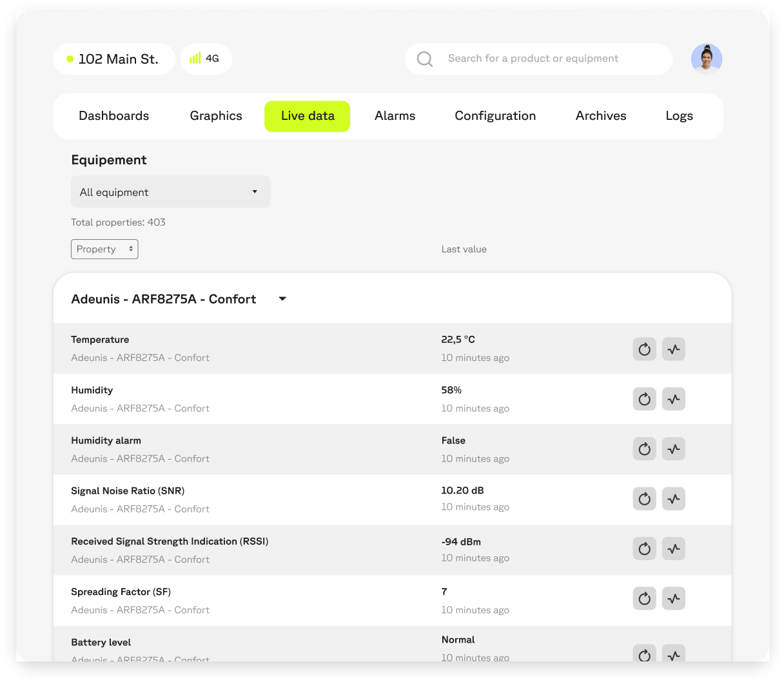
Task: Switch to the Alarms tab
Action: click(395, 116)
